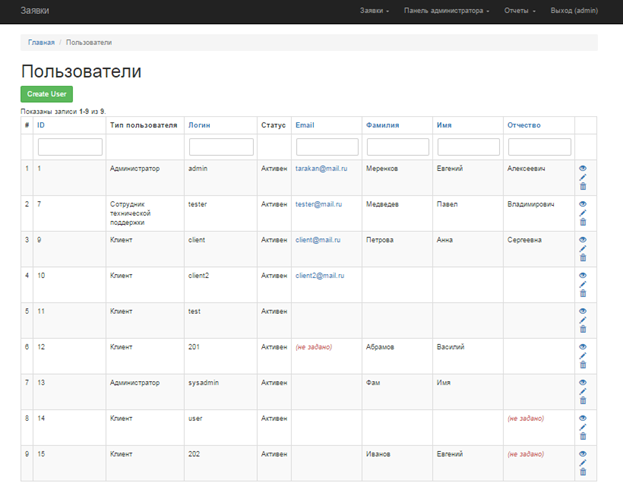Sort the table by Логин column header
The width and height of the screenshot is (623, 502).
point(199,125)
